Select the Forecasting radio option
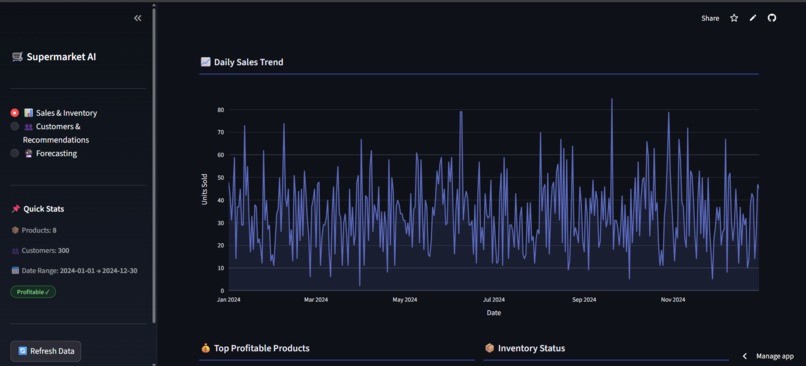 click(x=15, y=153)
